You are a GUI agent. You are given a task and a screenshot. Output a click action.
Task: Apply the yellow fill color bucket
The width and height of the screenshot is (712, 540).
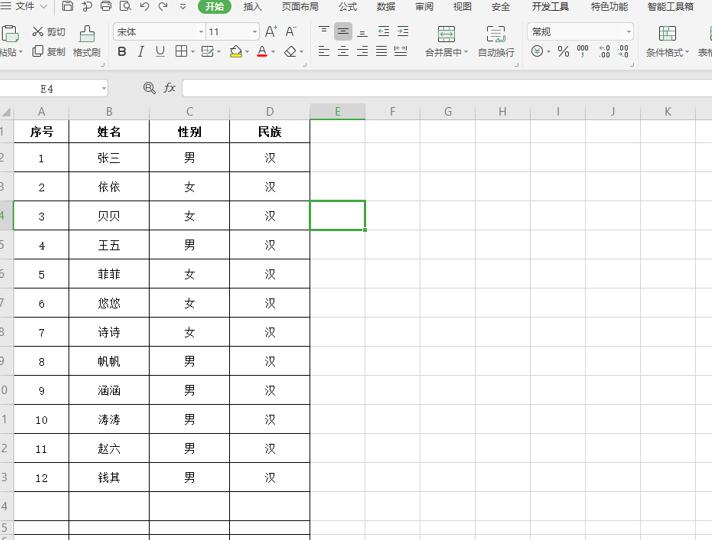point(236,51)
